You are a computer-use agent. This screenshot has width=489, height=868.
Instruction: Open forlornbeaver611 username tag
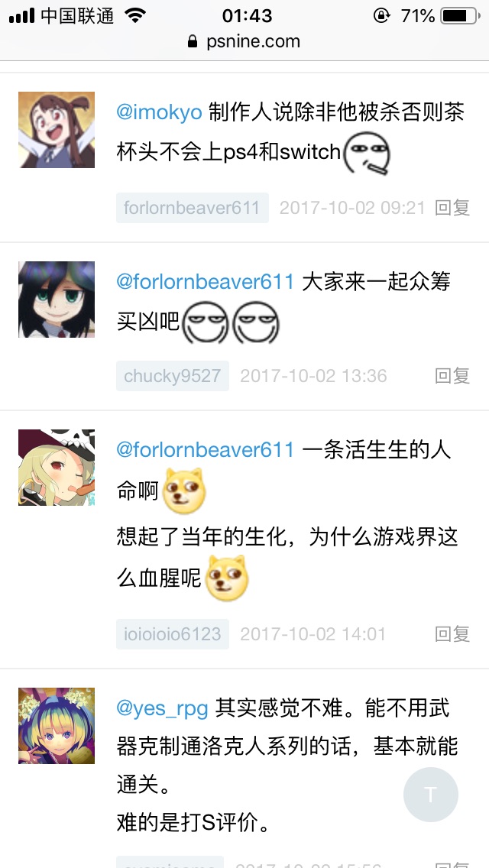193,208
